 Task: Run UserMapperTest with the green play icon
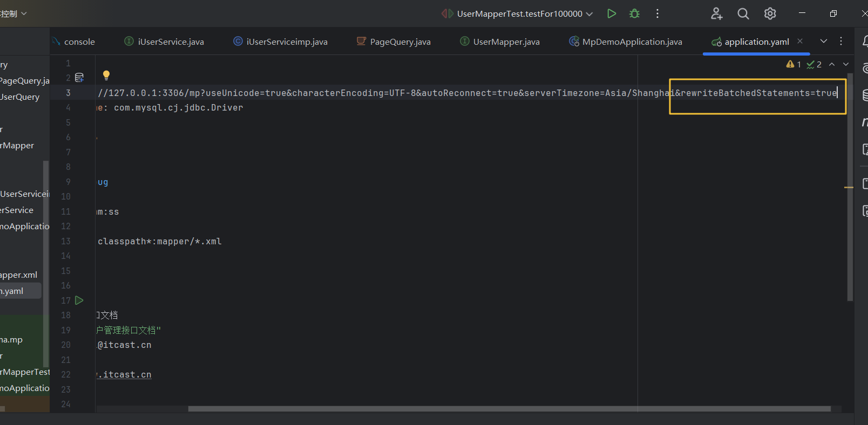[x=611, y=13]
